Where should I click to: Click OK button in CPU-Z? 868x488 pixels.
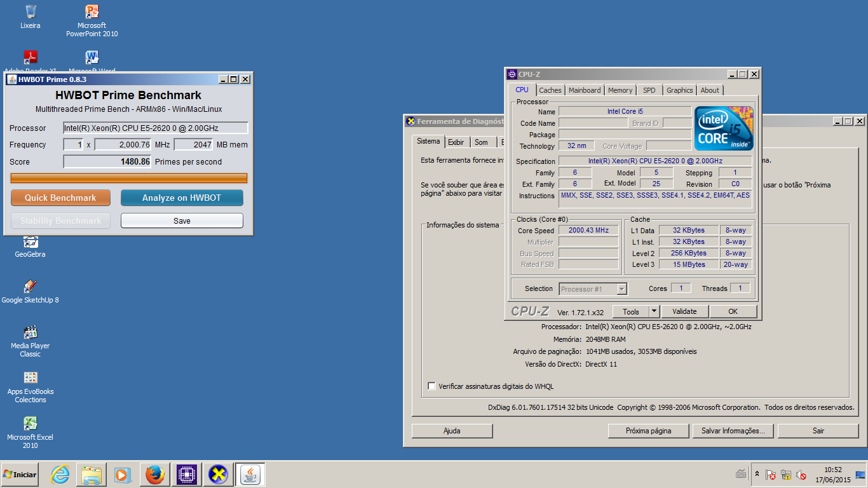733,311
